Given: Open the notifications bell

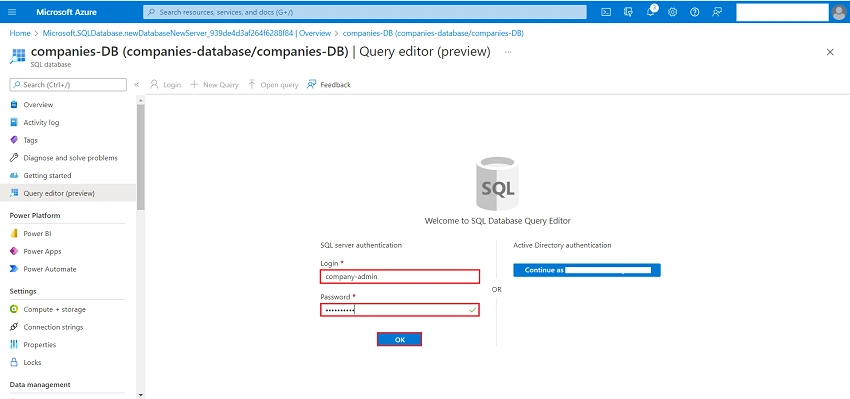Looking at the screenshot, I should point(652,11).
